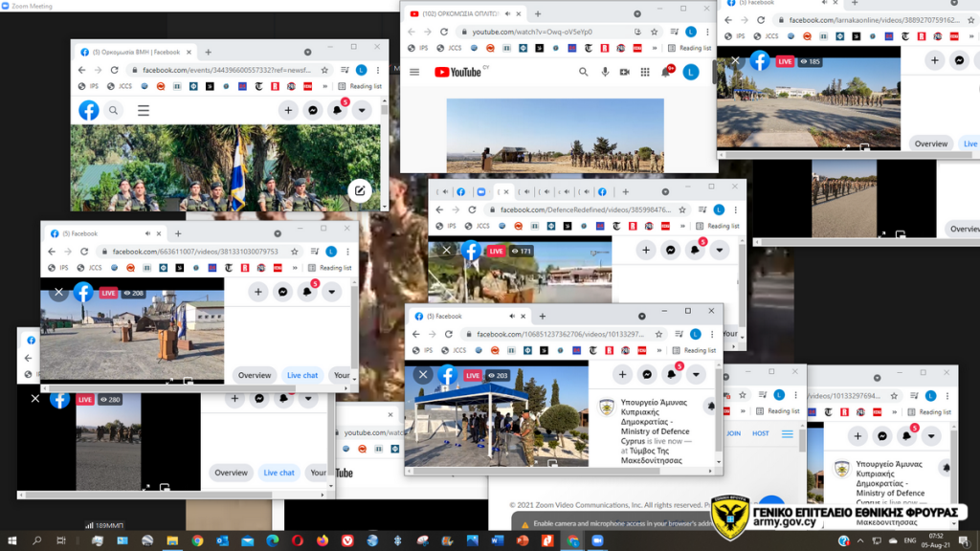This screenshot has height=551, width=980.
Task: Open Messenger in the DefenceRedefined video window
Action: (x=671, y=250)
